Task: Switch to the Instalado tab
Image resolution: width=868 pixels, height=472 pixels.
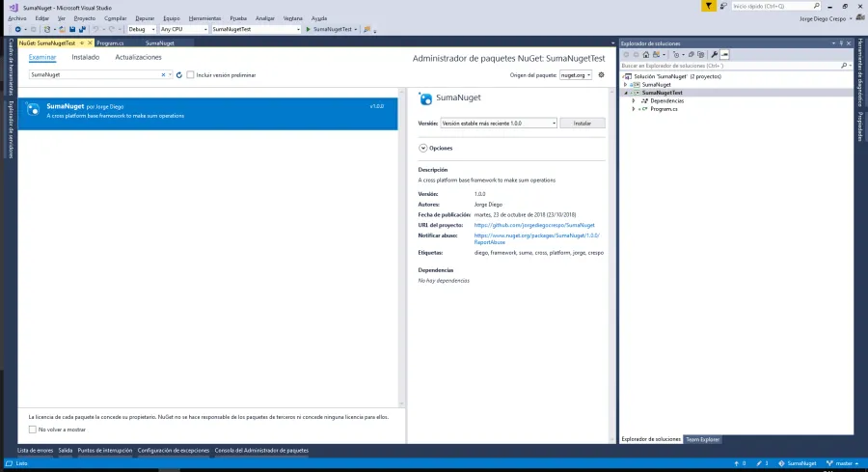Action: pyautogui.click(x=85, y=57)
